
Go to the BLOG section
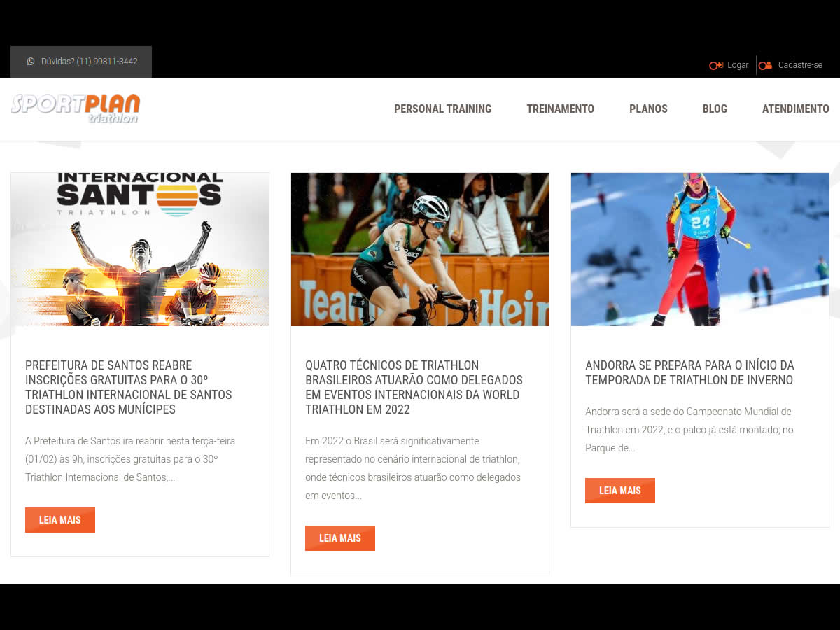click(715, 108)
